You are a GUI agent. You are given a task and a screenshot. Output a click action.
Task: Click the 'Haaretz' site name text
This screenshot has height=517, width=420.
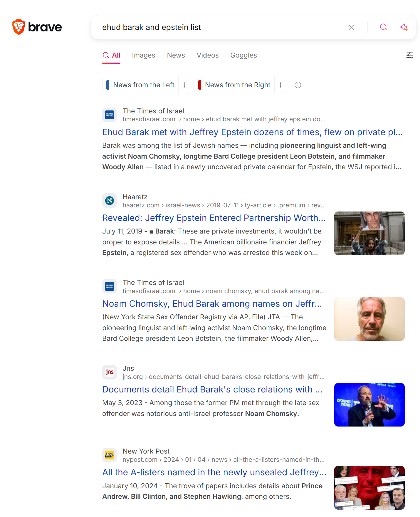135,197
